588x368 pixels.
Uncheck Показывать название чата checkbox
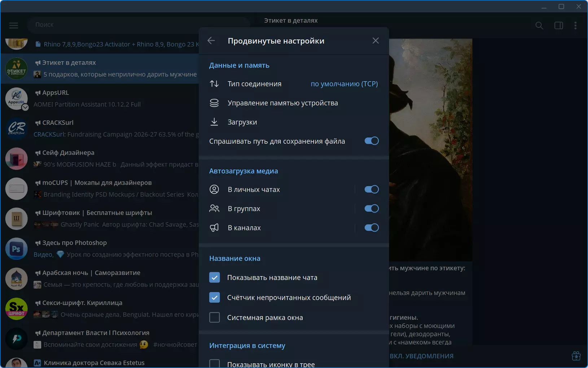click(x=215, y=277)
